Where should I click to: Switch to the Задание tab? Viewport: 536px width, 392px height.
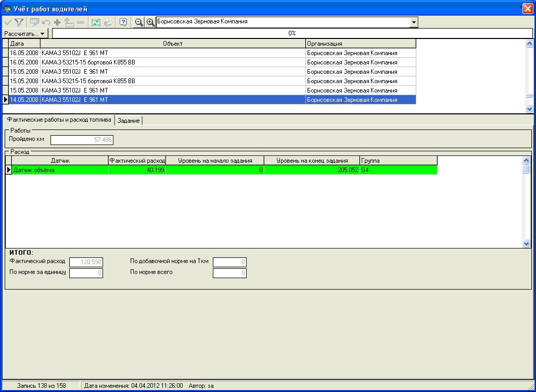point(129,121)
